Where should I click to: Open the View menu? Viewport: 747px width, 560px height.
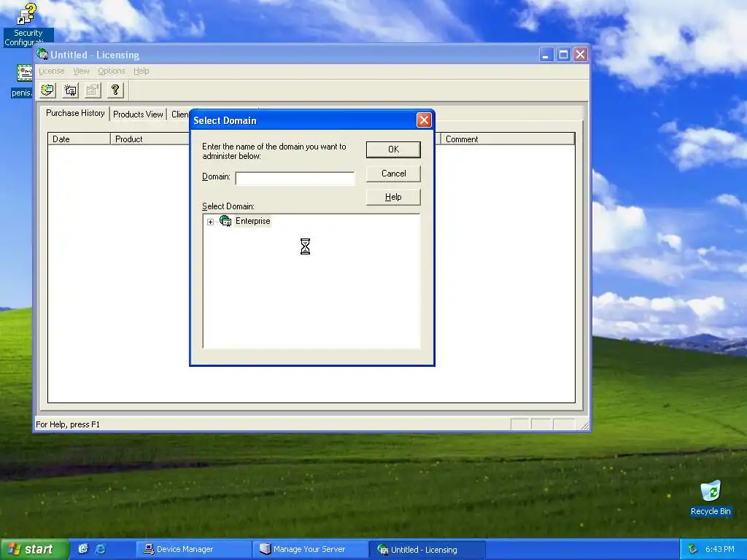(x=81, y=71)
